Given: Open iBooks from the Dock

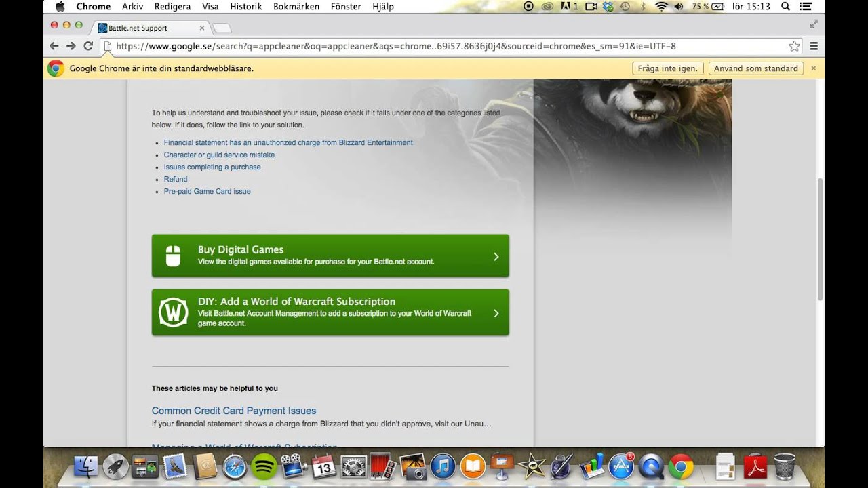Looking at the screenshot, I should [x=473, y=467].
